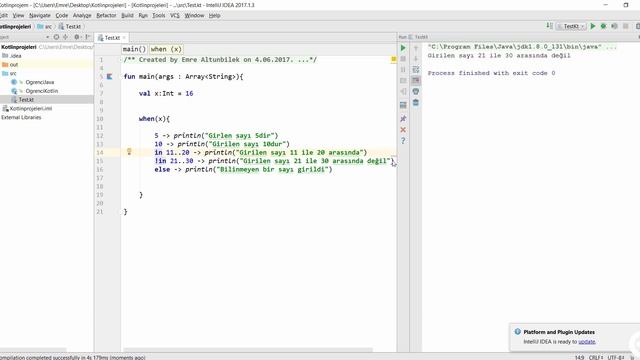The image size is (640, 360).
Task: Click the Exit icon in the Run panel
Action: pos(403,91)
